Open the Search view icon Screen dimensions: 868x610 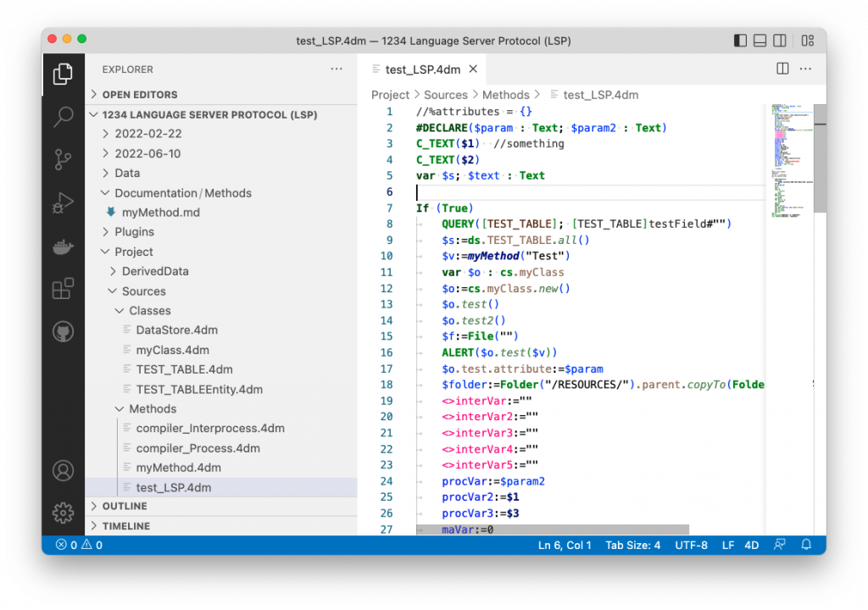click(x=63, y=117)
